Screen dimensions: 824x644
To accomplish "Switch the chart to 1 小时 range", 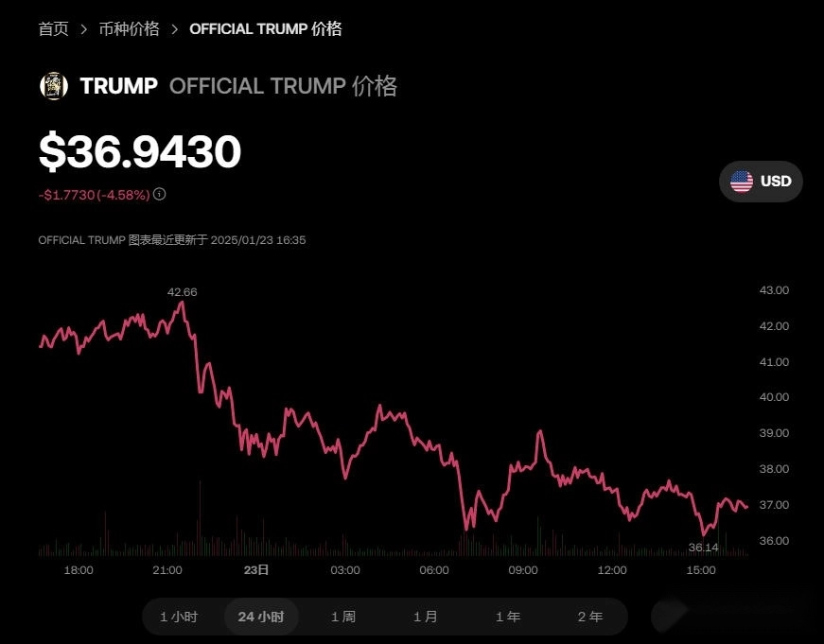I will (x=179, y=617).
